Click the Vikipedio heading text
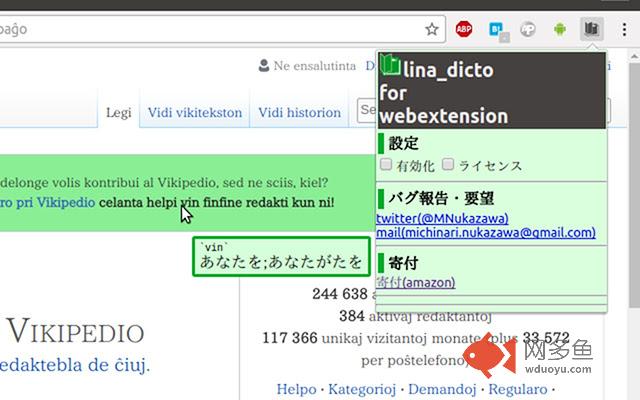The height and width of the screenshot is (400, 640). pyautogui.click(x=76, y=331)
